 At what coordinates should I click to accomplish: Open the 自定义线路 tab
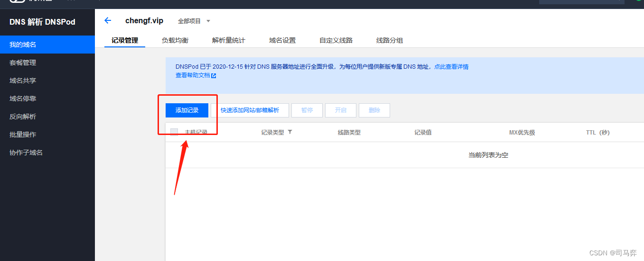(x=336, y=40)
